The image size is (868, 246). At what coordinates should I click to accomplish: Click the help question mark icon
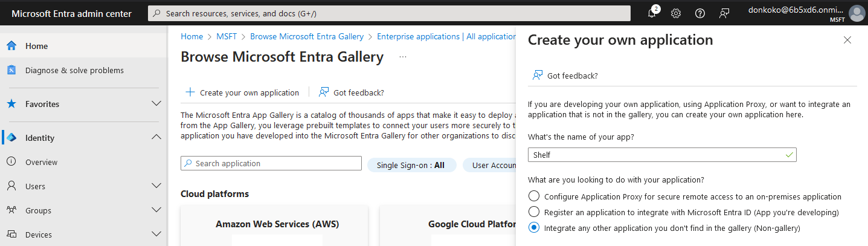pos(700,13)
